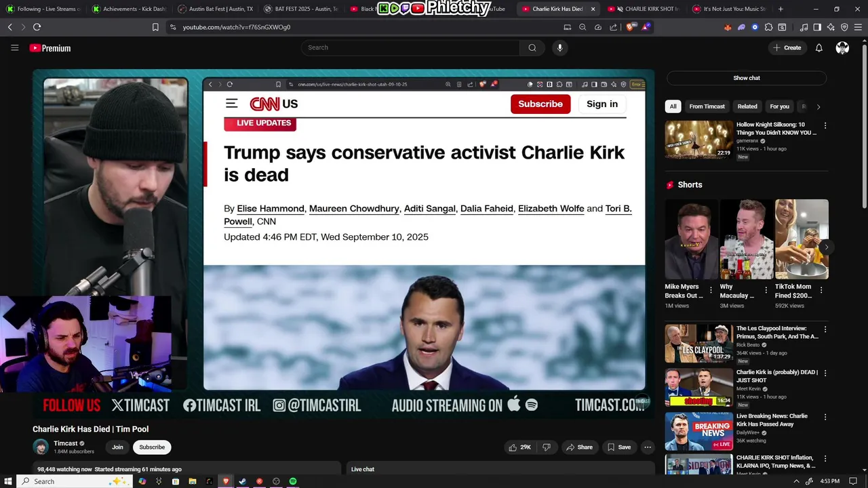Open the YouTube guide hamburger menu

coord(14,47)
